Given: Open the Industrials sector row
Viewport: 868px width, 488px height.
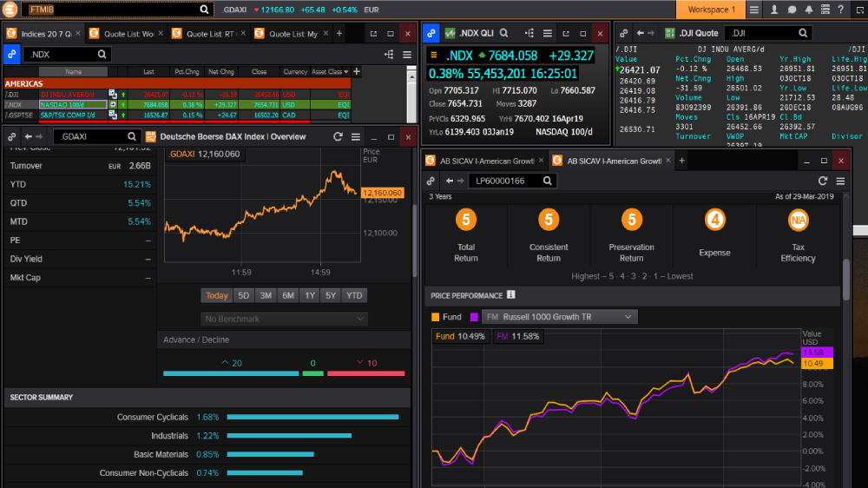Looking at the screenshot, I should point(207,436).
